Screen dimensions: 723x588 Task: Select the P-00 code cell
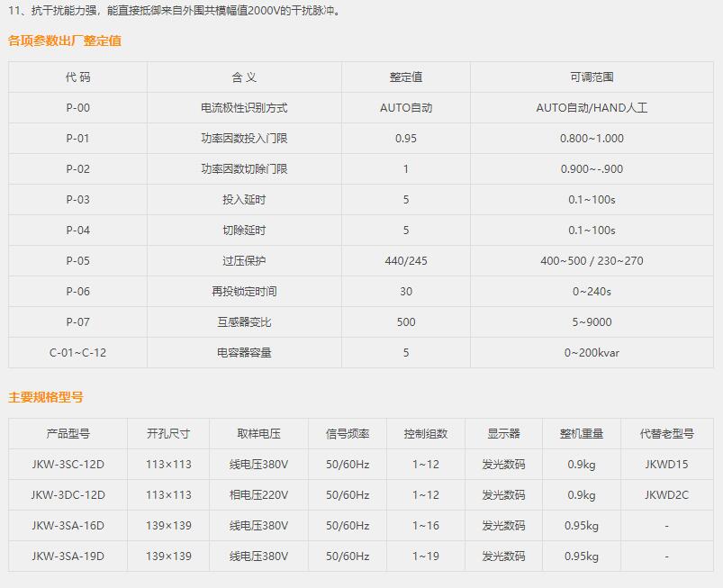coord(78,107)
